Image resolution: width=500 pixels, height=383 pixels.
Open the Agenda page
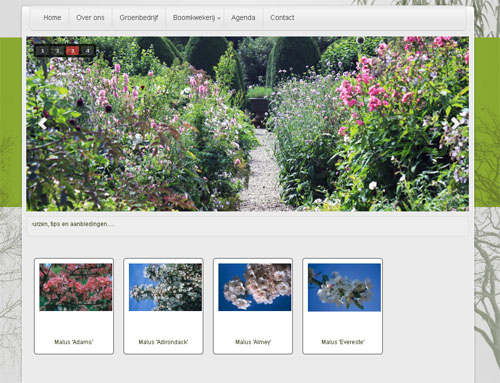click(243, 18)
